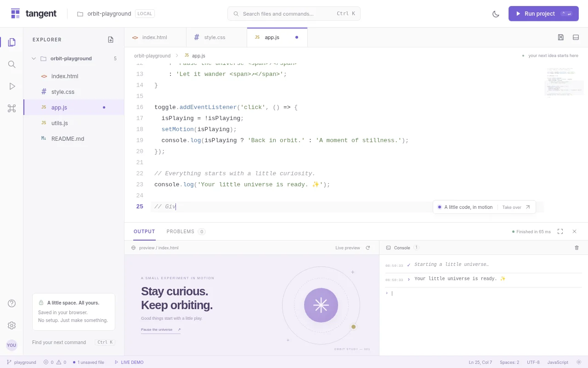The height and width of the screenshot is (368, 588).
Task: Switch to the index.html tab
Action: pos(155,37)
